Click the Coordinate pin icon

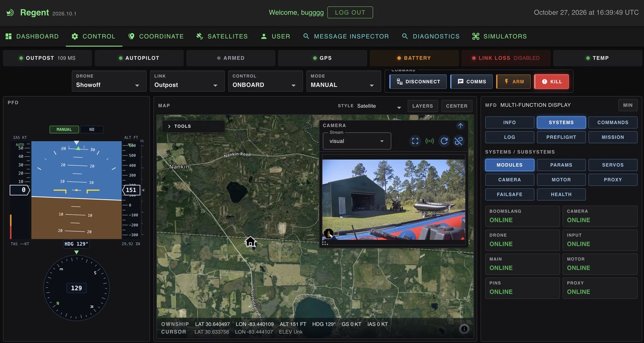pos(131,37)
